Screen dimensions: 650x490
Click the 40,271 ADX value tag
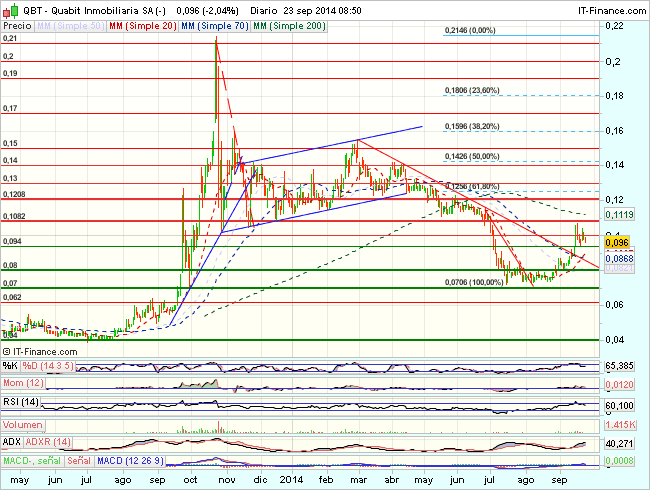[x=619, y=444]
